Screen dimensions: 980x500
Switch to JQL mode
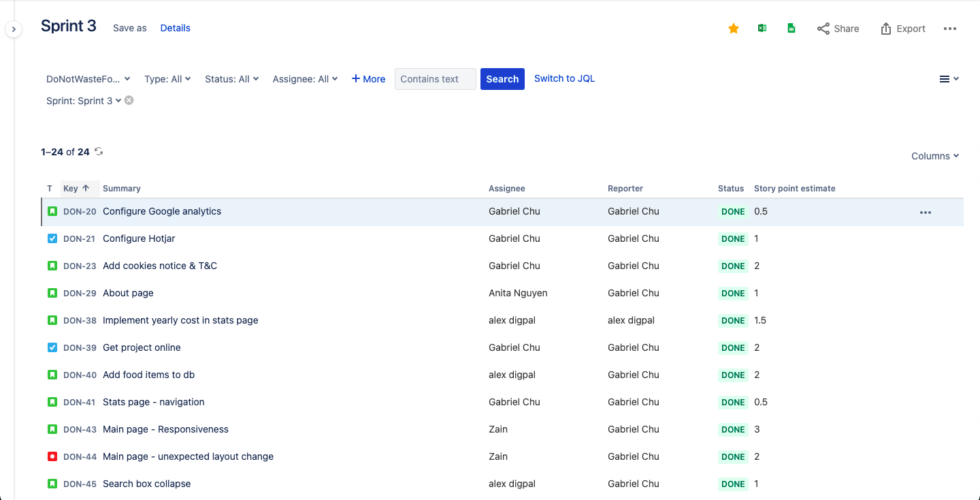point(565,78)
